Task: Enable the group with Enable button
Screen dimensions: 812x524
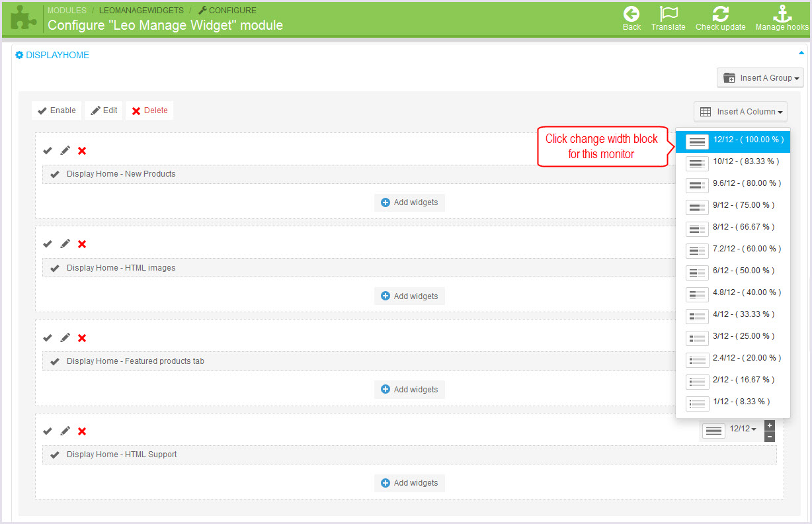Action: tap(57, 110)
